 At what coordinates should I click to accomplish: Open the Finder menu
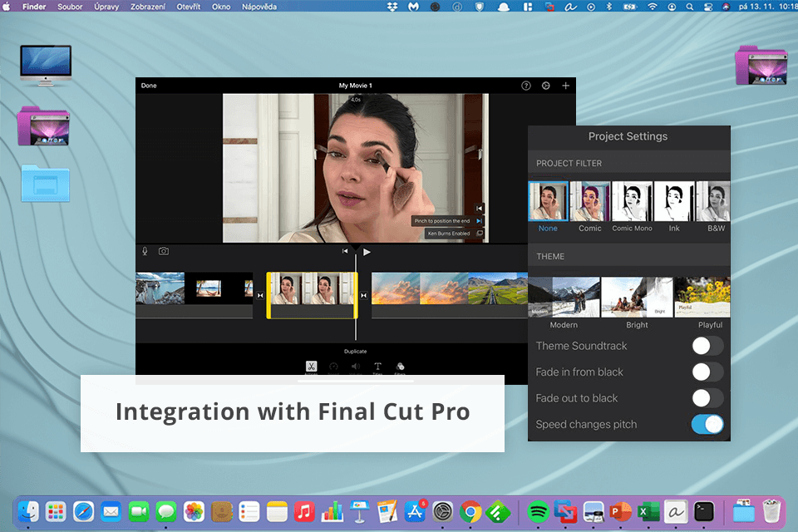pos(34,7)
